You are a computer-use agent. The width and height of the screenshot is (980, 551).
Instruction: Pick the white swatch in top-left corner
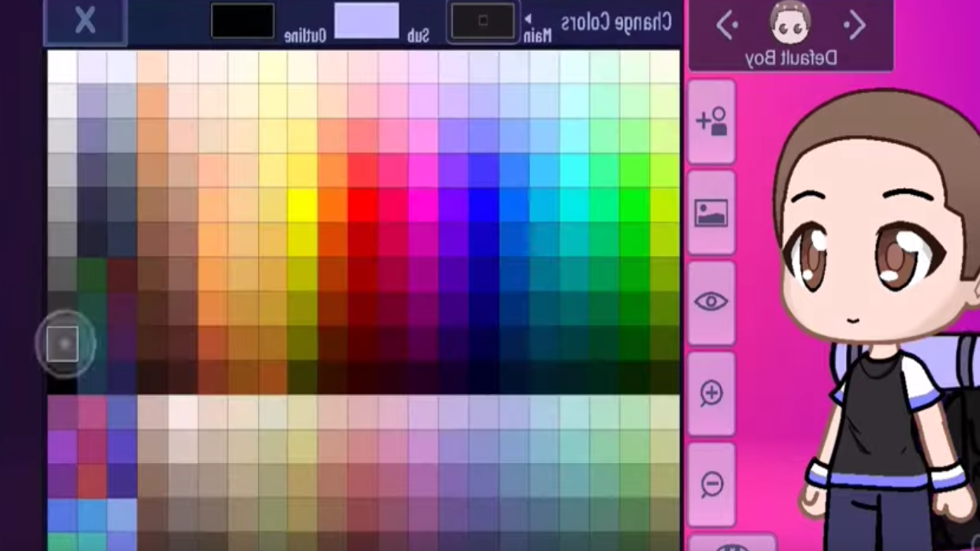62,67
